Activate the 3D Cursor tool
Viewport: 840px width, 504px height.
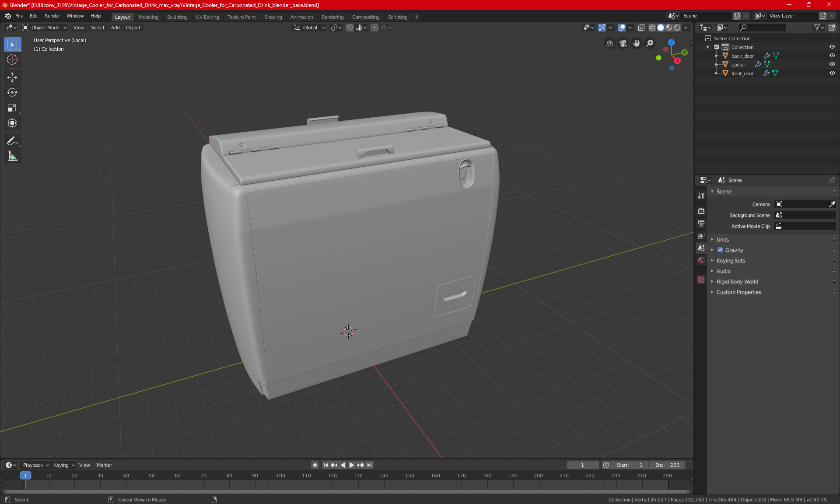coord(12,59)
